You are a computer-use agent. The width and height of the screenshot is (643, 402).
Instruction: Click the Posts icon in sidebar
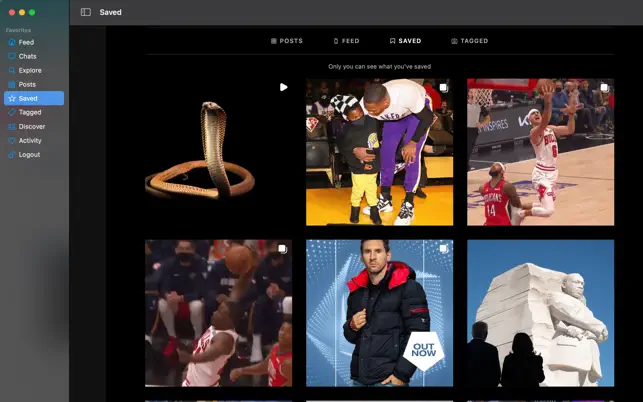[x=12, y=84]
